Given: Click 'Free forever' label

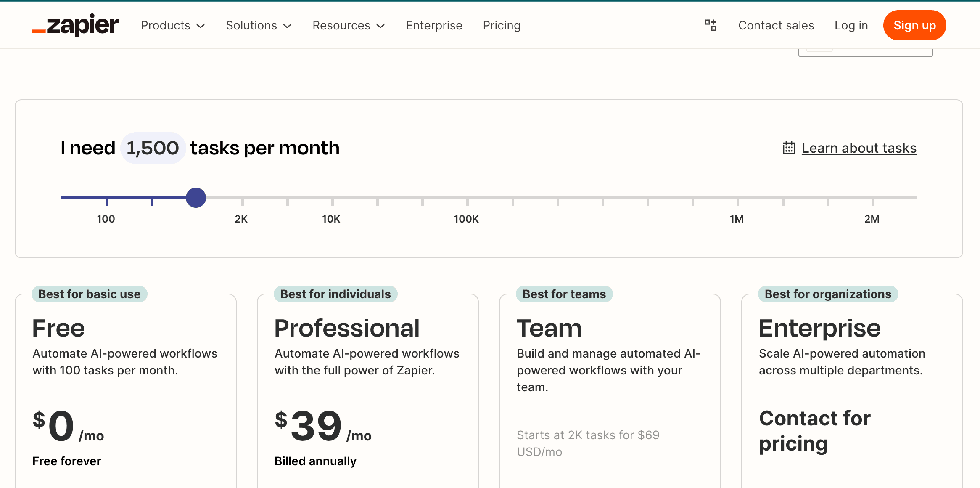Looking at the screenshot, I should pyautogui.click(x=66, y=461).
